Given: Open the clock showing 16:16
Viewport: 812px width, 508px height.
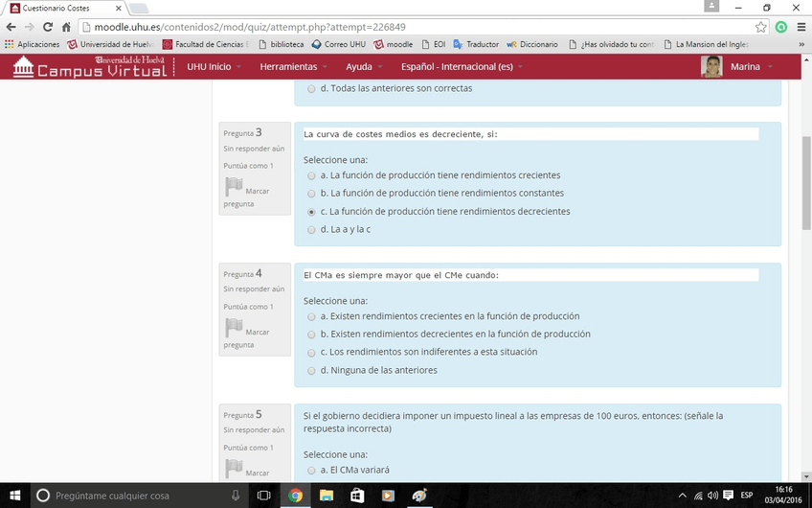Looking at the screenshot, I should [783, 495].
